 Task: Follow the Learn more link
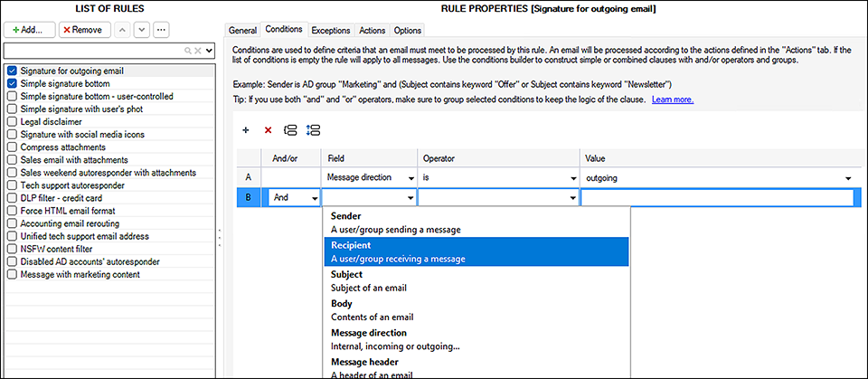click(673, 99)
